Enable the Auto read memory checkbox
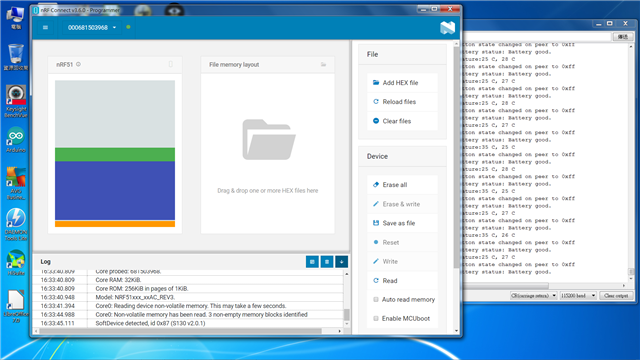 tap(376, 299)
